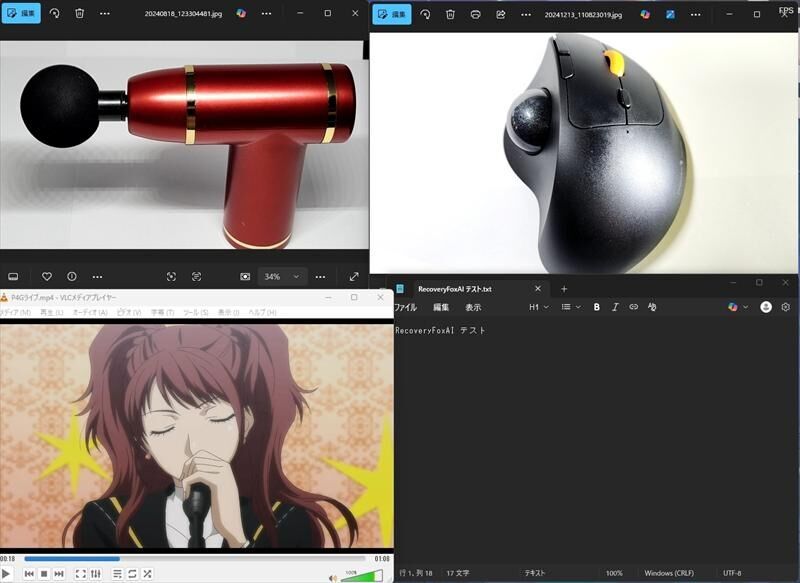
Task: Open more options beside rotate in left Photos window
Action: (x=105, y=13)
